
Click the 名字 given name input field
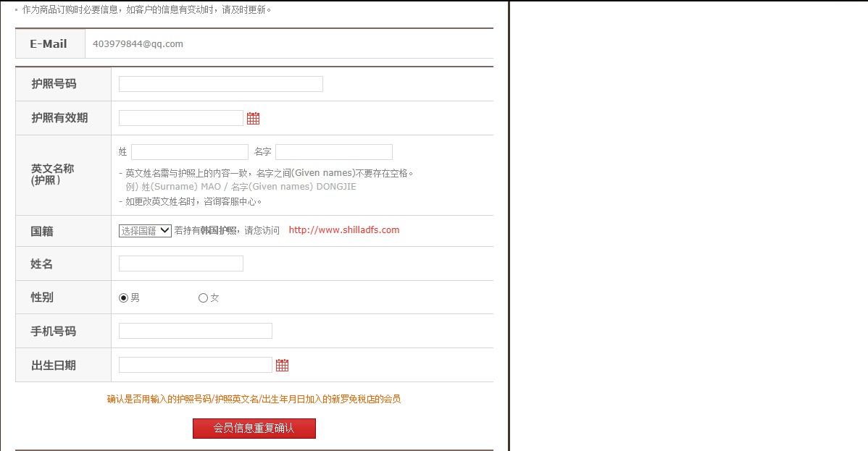pyautogui.click(x=333, y=151)
